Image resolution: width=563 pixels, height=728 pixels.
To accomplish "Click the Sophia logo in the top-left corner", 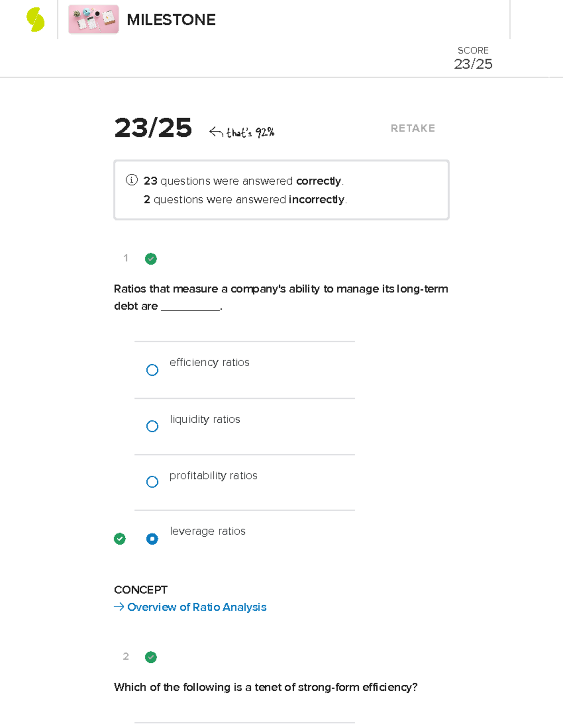I will pyautogui.click(x=33, y=20).
